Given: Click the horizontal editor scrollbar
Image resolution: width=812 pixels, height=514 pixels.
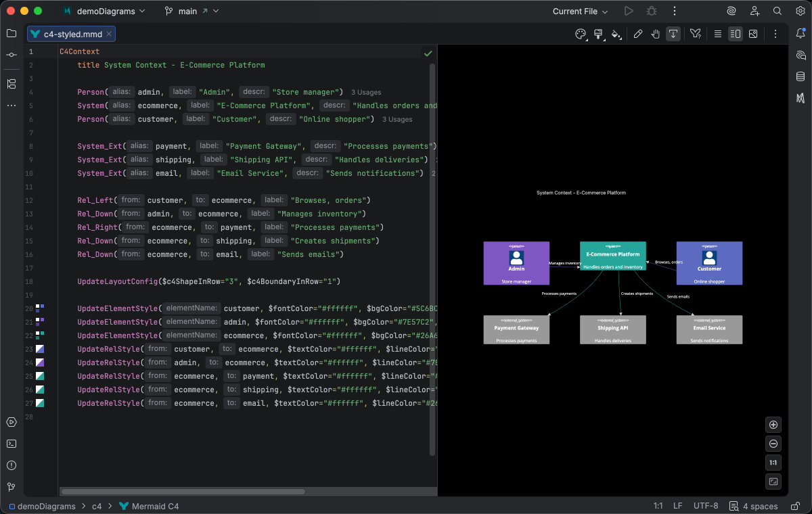Looking at the screenshot, I should (183, 492).
